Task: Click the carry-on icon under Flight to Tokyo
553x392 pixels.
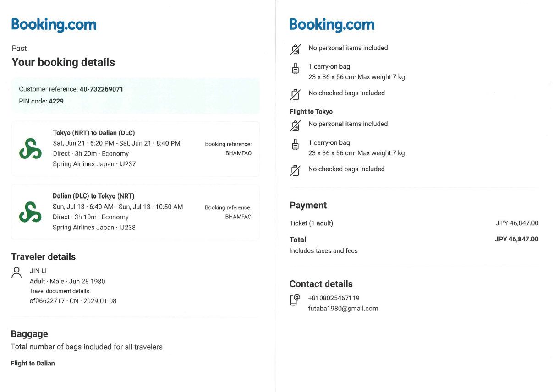Action: pos(296,144)
